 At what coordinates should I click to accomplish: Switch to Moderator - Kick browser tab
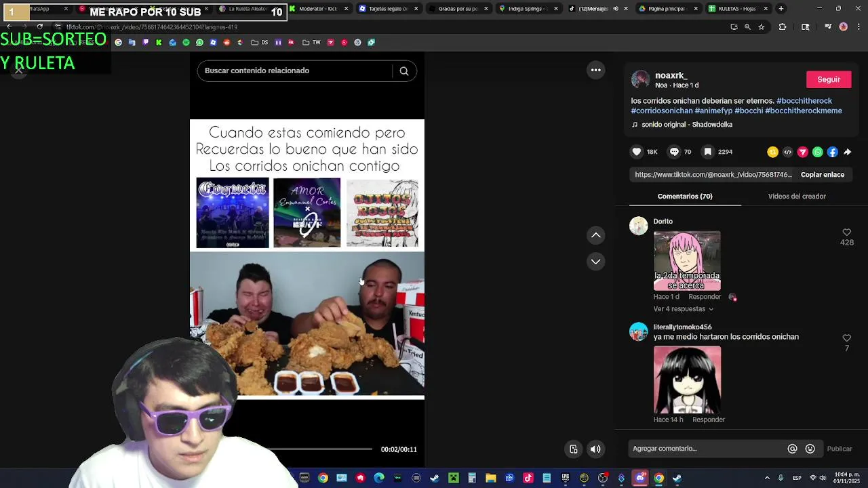click(318, 9)
